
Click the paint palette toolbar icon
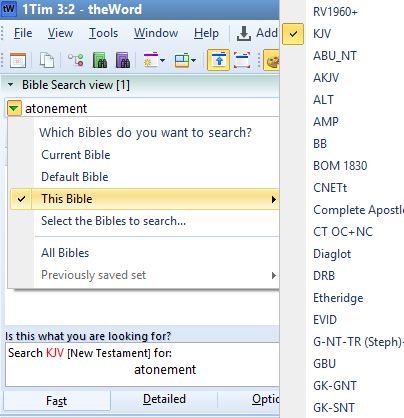[271, 60]
